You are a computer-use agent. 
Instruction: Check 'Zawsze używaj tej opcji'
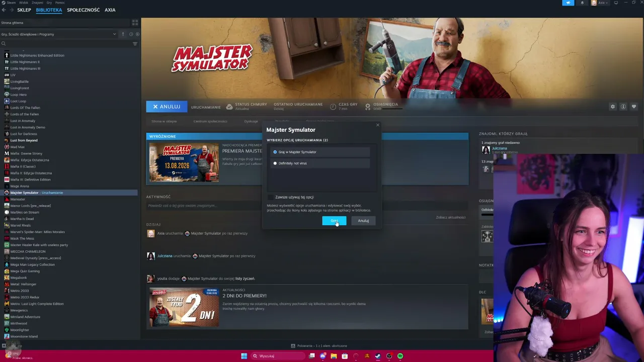271,197
